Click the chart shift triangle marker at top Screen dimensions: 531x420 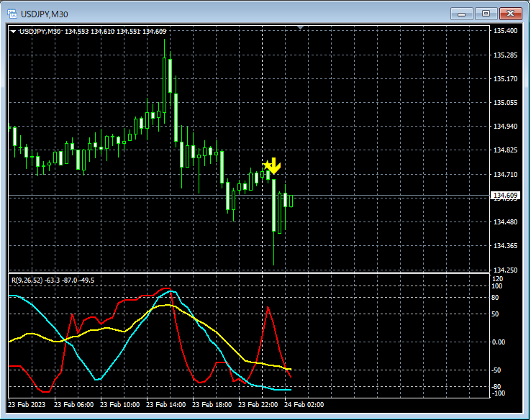[300, 27]
